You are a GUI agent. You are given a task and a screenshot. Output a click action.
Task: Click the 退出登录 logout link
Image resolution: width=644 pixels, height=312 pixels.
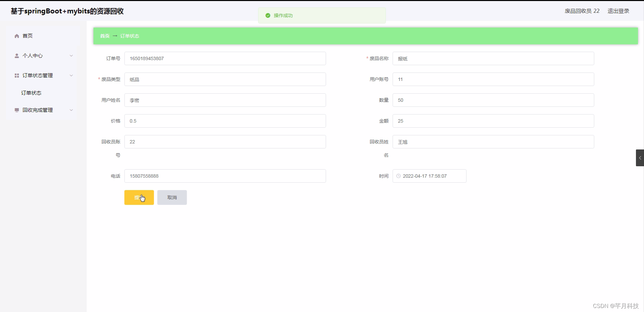coord(618,11)
